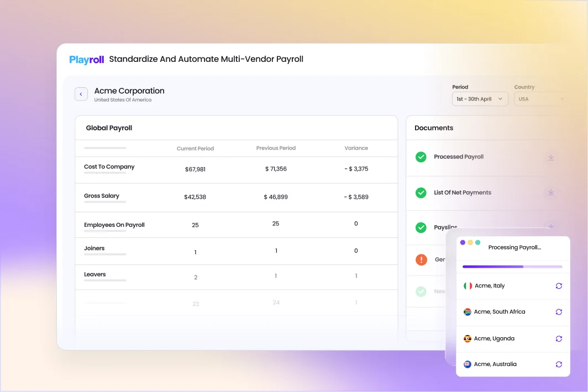Screen dimensions: 588x392
Task: Click the Italy flag icon
Action: pos(466,286)
